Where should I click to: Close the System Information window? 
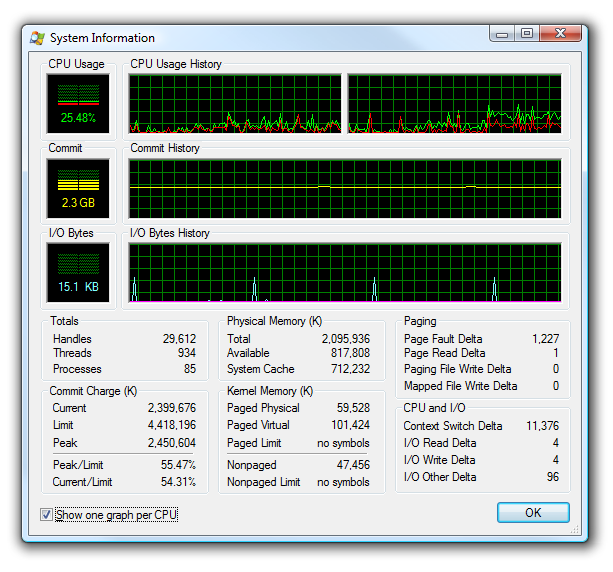(x=560, y=34)
